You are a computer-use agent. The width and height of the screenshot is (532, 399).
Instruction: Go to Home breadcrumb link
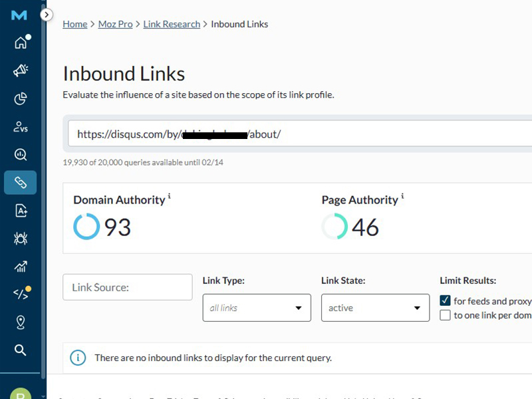[75, 24]
